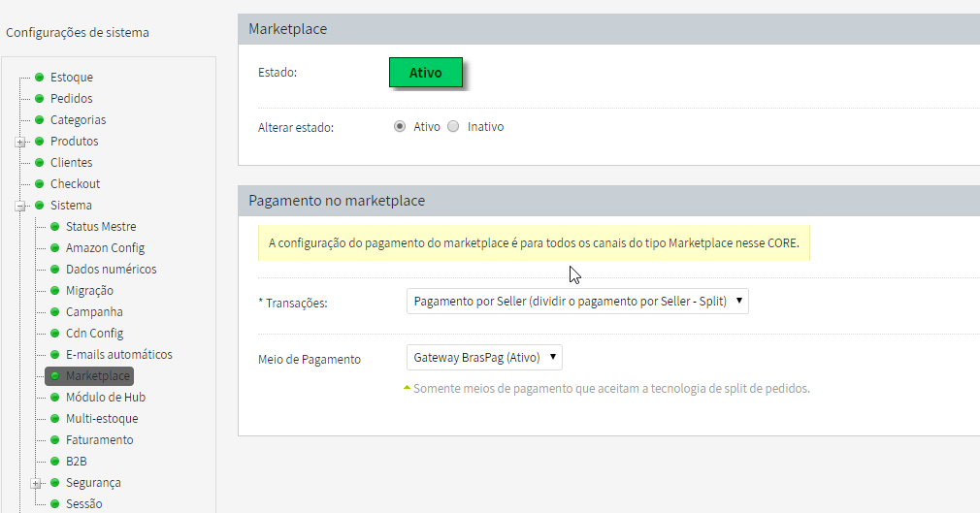Click the green status dot beside Estoque
The height and width of the screenshot is (513, 980).
coord(40,78)
